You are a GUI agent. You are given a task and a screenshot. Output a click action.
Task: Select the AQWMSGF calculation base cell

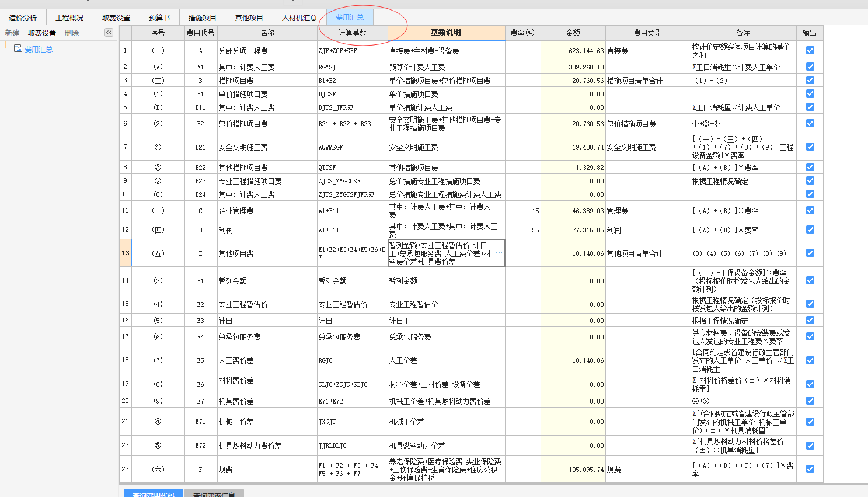pyautogui.click(x=353, y=147)
